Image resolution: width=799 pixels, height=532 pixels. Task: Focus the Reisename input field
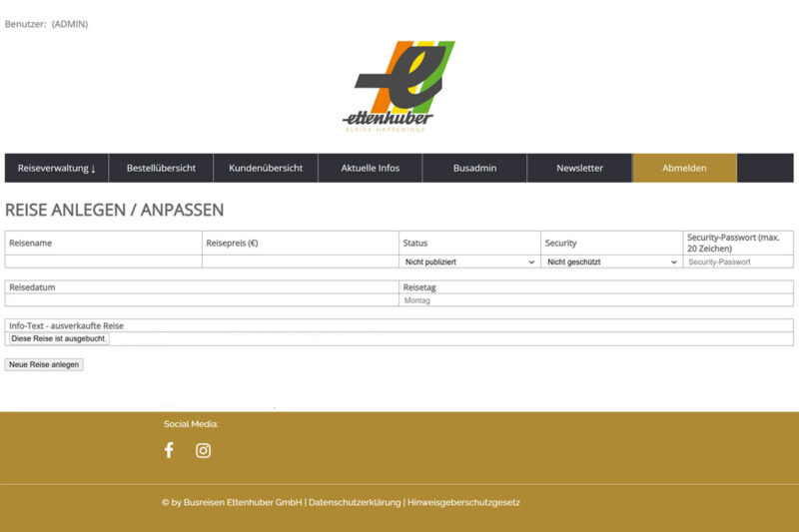(x=104, y=262)
